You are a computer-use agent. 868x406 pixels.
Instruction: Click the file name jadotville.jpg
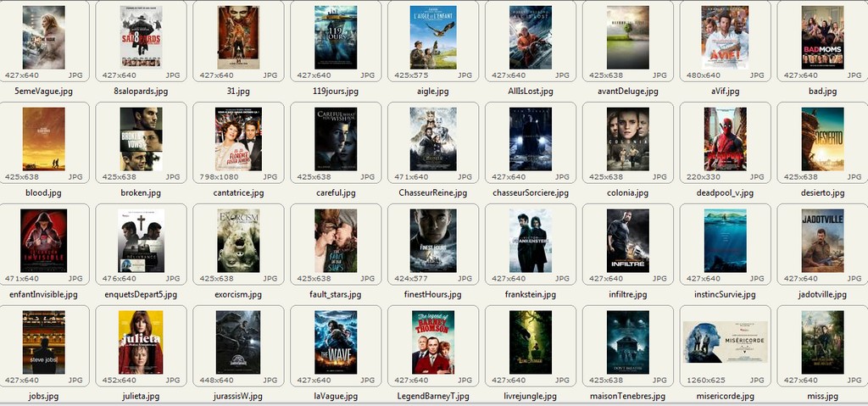pos(822,295)
